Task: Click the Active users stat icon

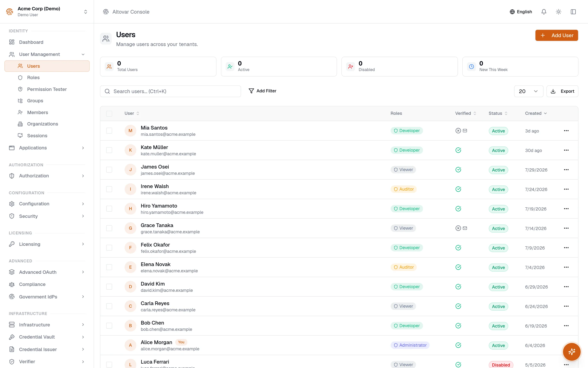Action: tap(230, 66)
